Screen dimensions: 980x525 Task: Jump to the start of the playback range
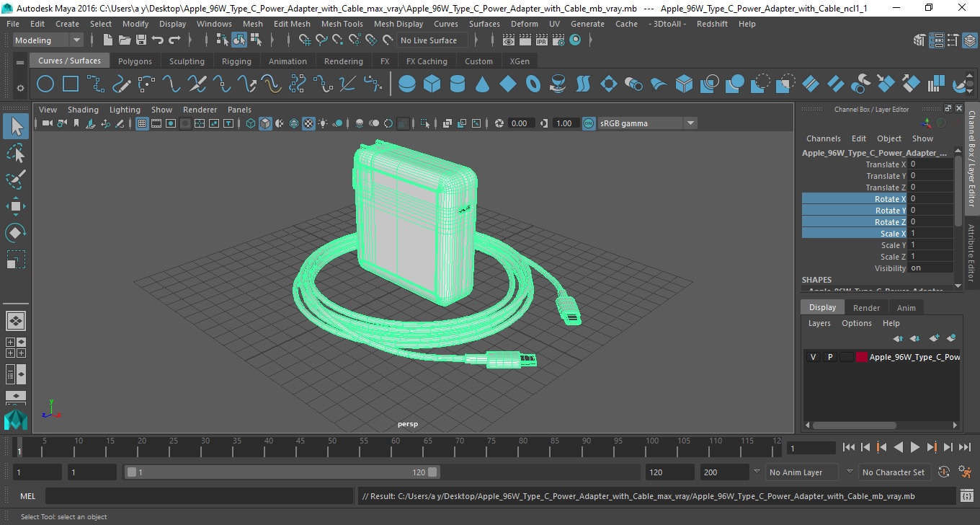tap(849, 448)
